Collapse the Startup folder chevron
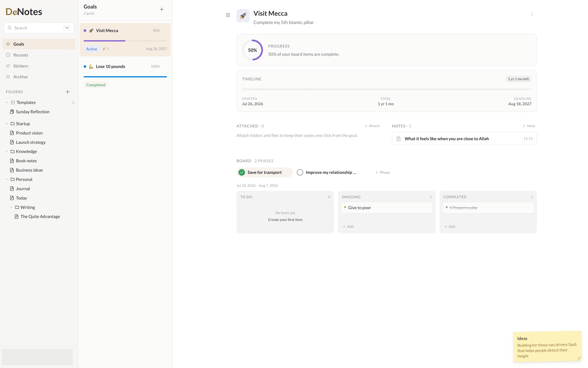The image size is (588, 368). pos(7,124)
